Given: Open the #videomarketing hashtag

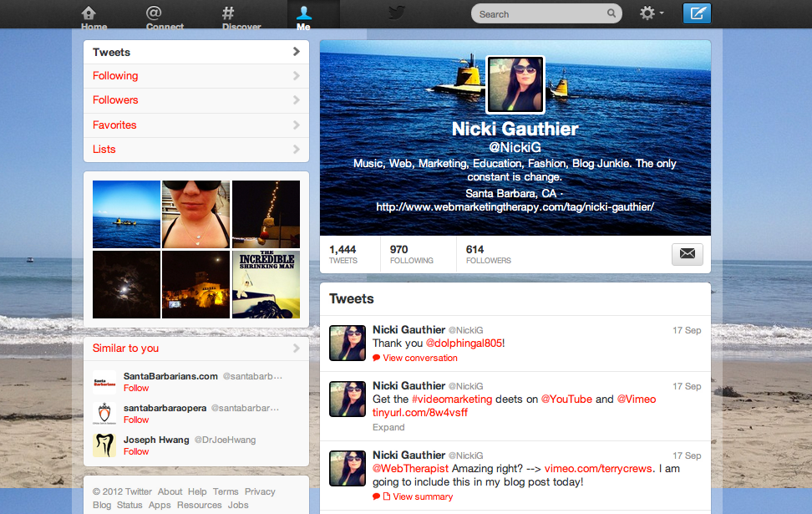Looking at the screenshot, I should [x=452, y=399].
